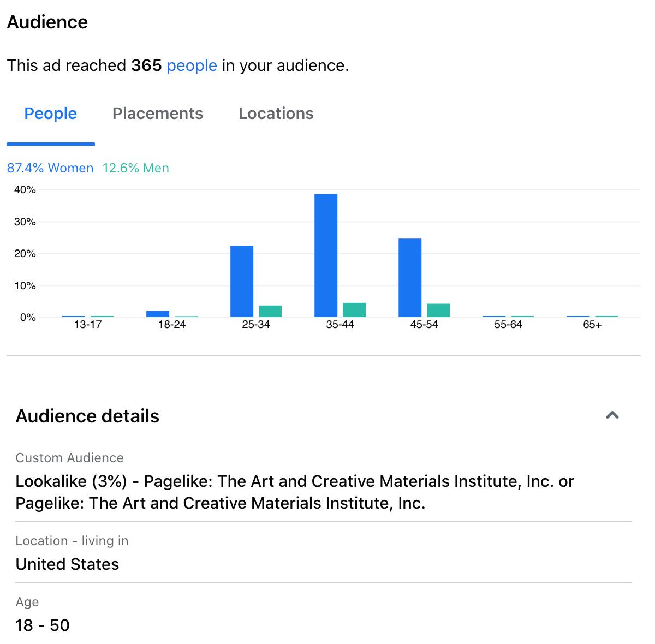Click the United States location value
This screenshot has width=655, height=644.
tap(67, 564)
